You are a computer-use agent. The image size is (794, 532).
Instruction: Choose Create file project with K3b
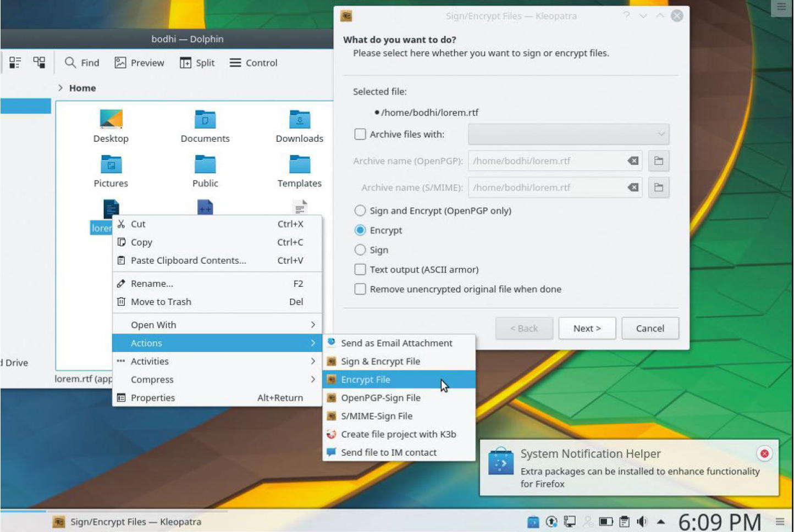(399, 434)
